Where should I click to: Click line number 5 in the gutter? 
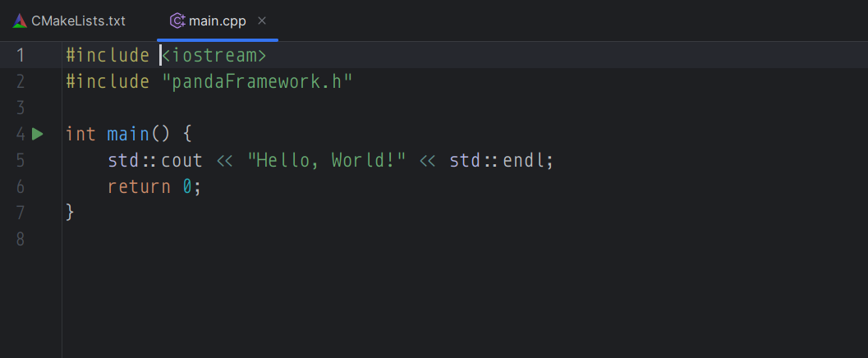(x=20, y=160)
